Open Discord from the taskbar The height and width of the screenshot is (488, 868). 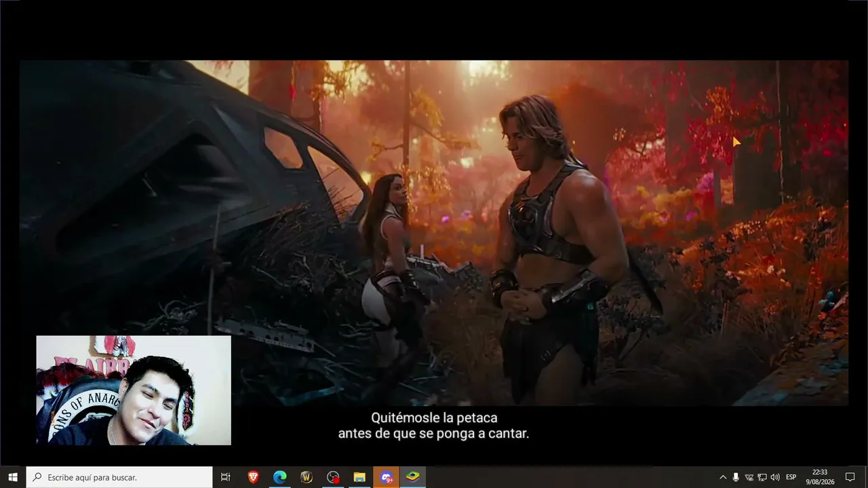tap(386, 477)
